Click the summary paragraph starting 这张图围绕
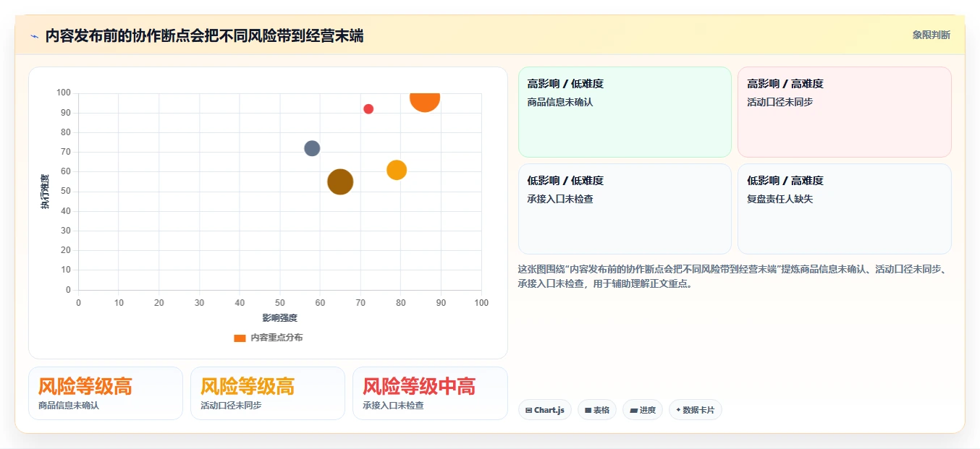The image size is (980, 449). point(732,276)
